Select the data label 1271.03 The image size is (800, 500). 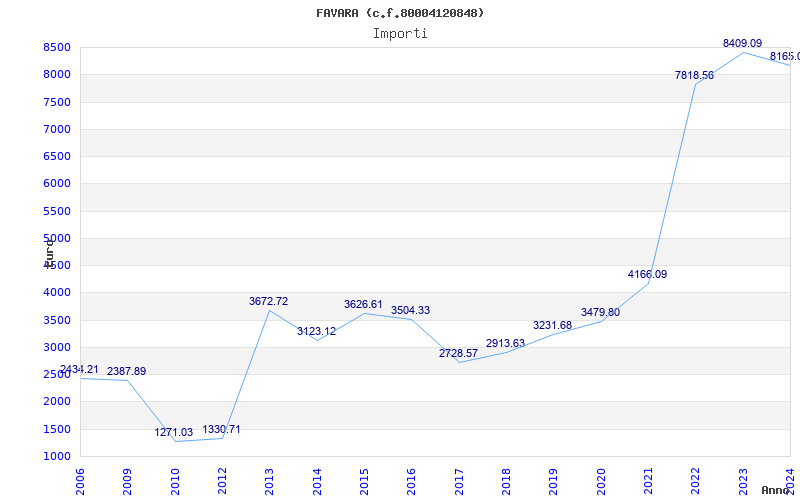point(174,433)
